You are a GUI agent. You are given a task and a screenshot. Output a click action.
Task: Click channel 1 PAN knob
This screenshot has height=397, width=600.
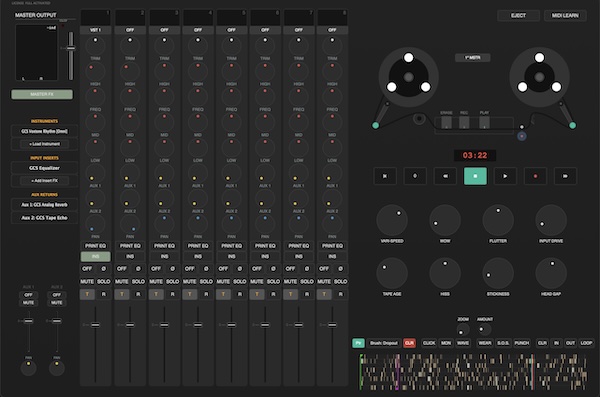tap(95, 224)
